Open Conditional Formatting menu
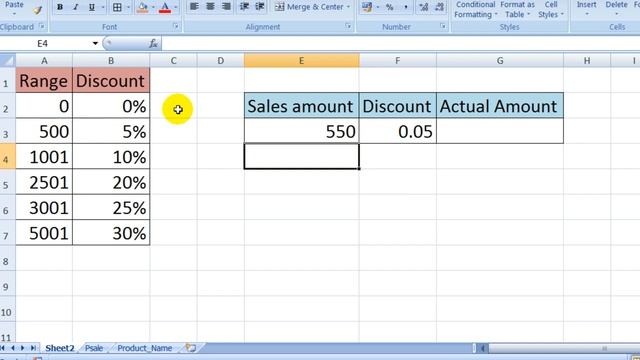Viewport: 640px width, 360px height. tap(476, 9)
